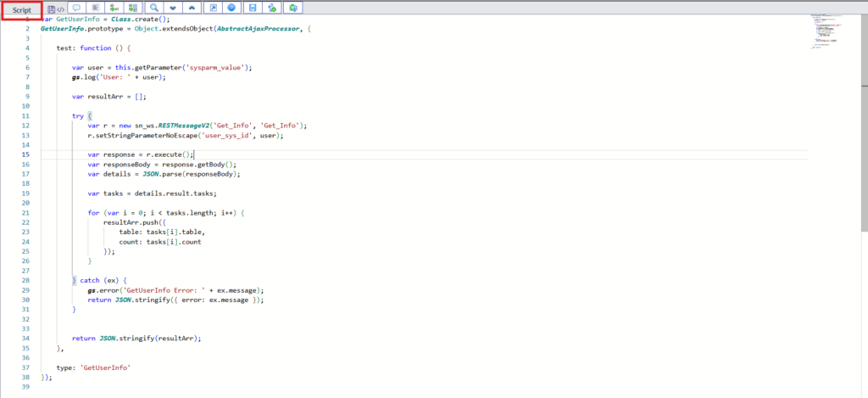
Task: Open the script debugger icon with green badge
Action: [x=272, y=8]
